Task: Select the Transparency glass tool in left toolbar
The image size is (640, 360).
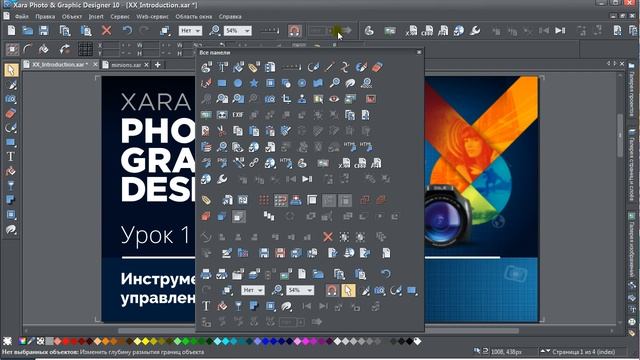Action: point(11,186)
